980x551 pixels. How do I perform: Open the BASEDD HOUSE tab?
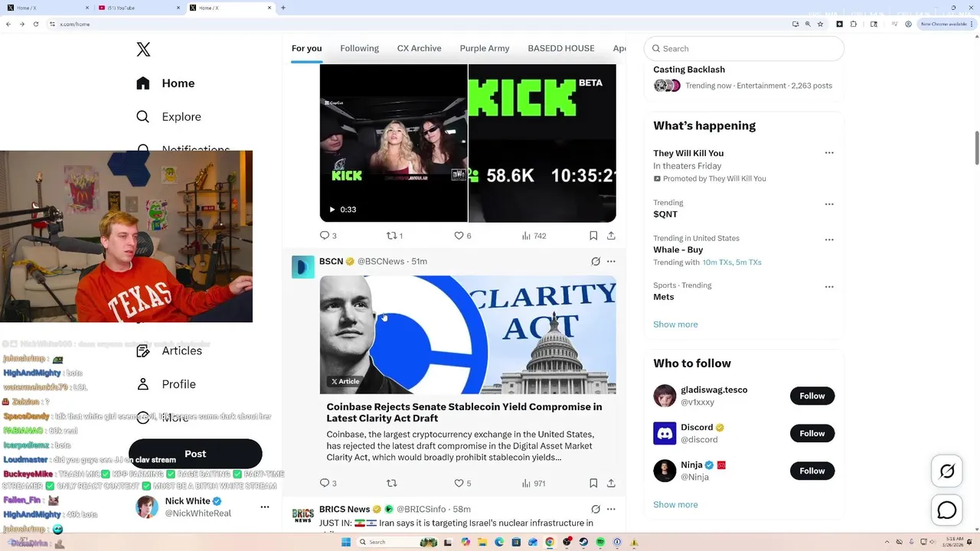tap(561, 48)
